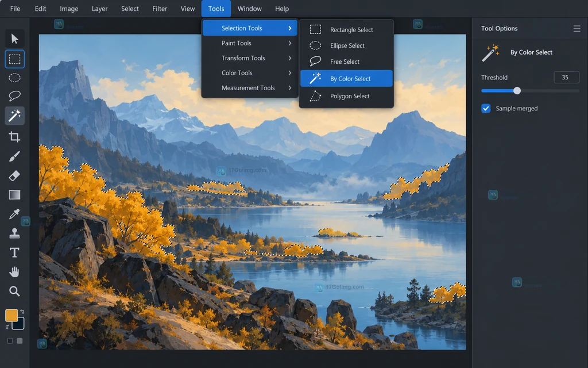Expand the Paint Tools submenu
This screenshot has height=368, width=588.
(x=250, y=43)
